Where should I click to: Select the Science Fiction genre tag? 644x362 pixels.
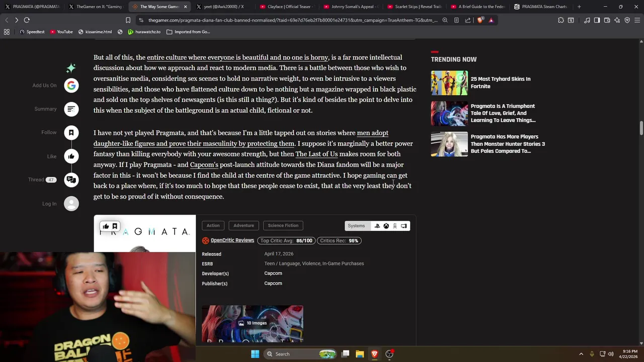click(283, 226)
